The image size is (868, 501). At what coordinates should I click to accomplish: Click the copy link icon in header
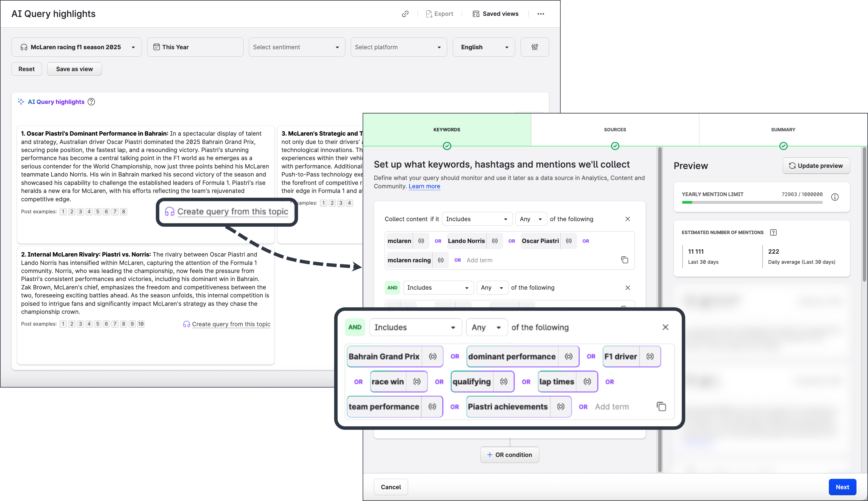(x=405, y=14)
